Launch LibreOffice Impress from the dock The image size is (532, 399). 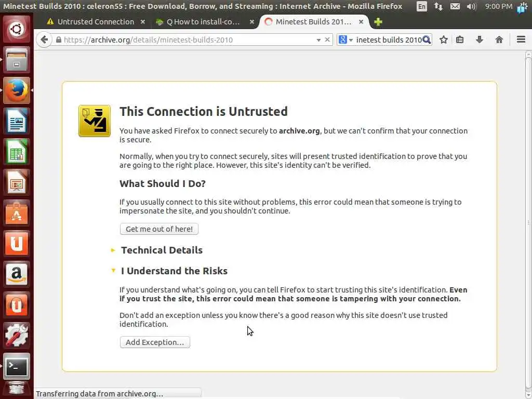tap(16, 182)
